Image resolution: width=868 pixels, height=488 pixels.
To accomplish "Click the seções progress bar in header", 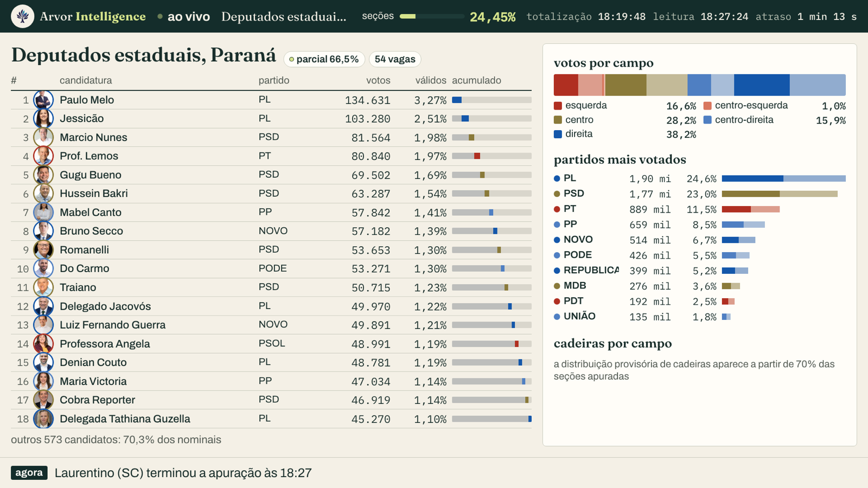I will click(432, 16).
